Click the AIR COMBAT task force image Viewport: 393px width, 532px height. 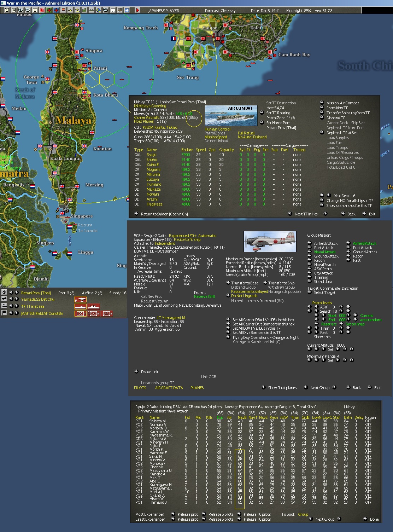click(x=231, y=115)
